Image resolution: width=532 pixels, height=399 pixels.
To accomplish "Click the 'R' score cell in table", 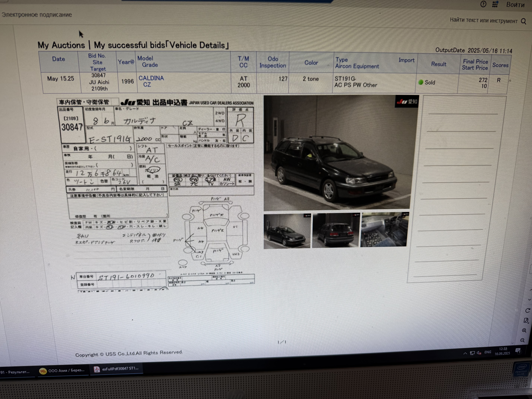I will pyautogui.click(x=499, y=80).
